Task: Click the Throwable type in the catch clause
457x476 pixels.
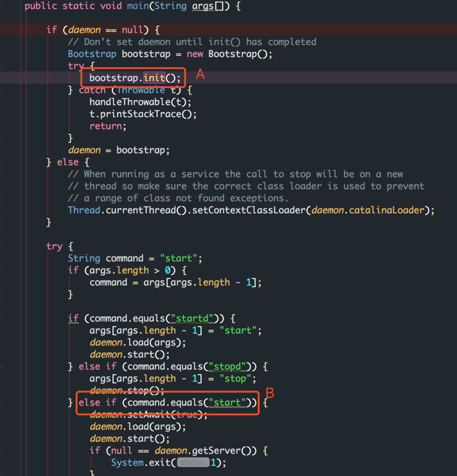Action: pos(141,90)
